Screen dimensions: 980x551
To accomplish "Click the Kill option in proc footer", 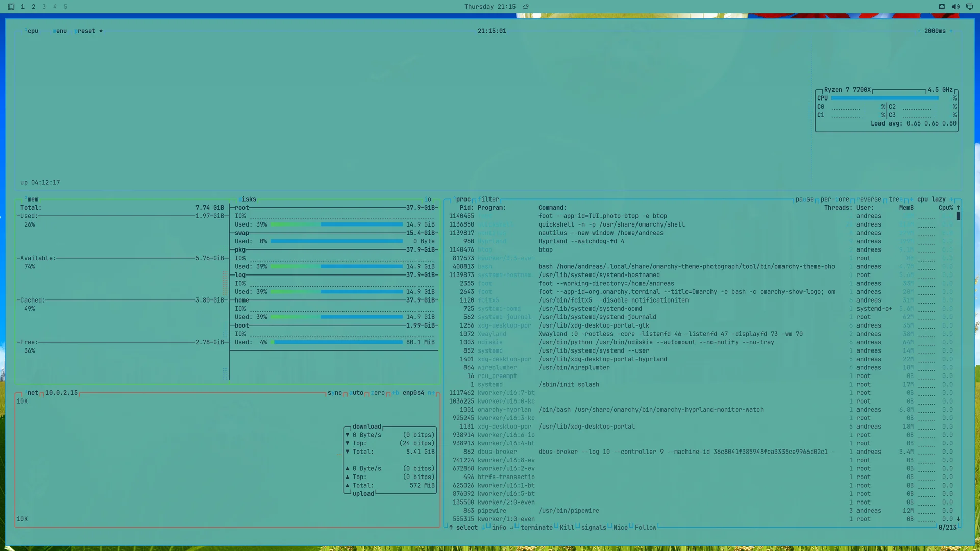I will (567, 528).
